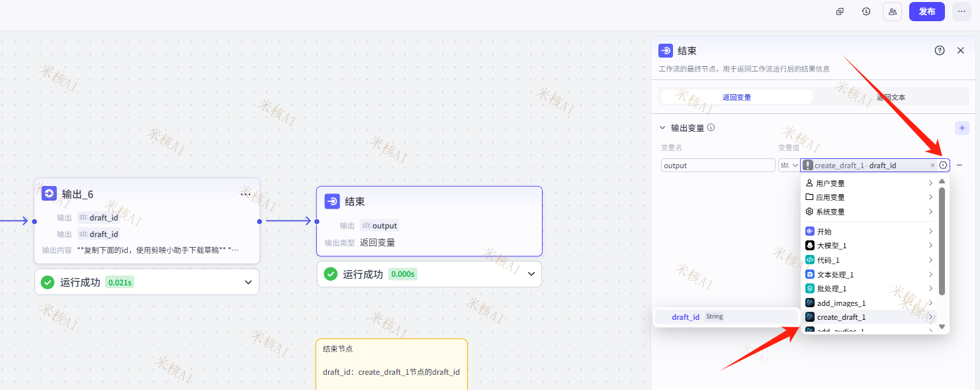Switch to 返回文本 mode

(891, 97)
